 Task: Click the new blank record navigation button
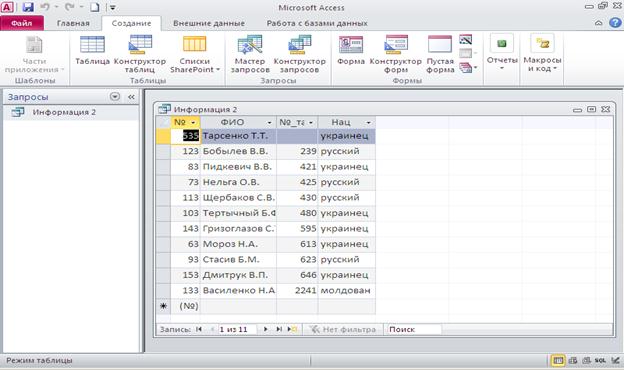point(292,329)
